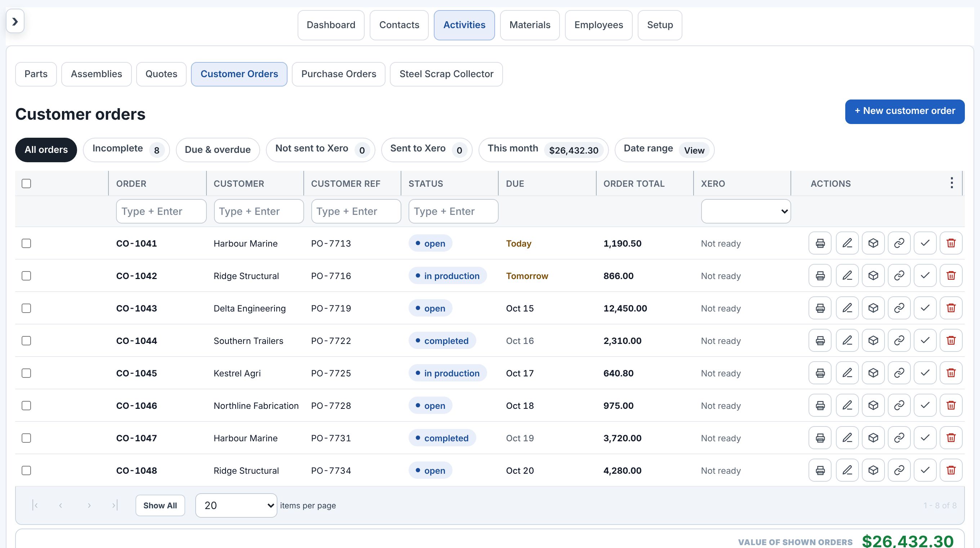Open the Steel Scrap Collector sub-tab
The image size is (980, 548).
pyautogui.click(x=446, y=74)
